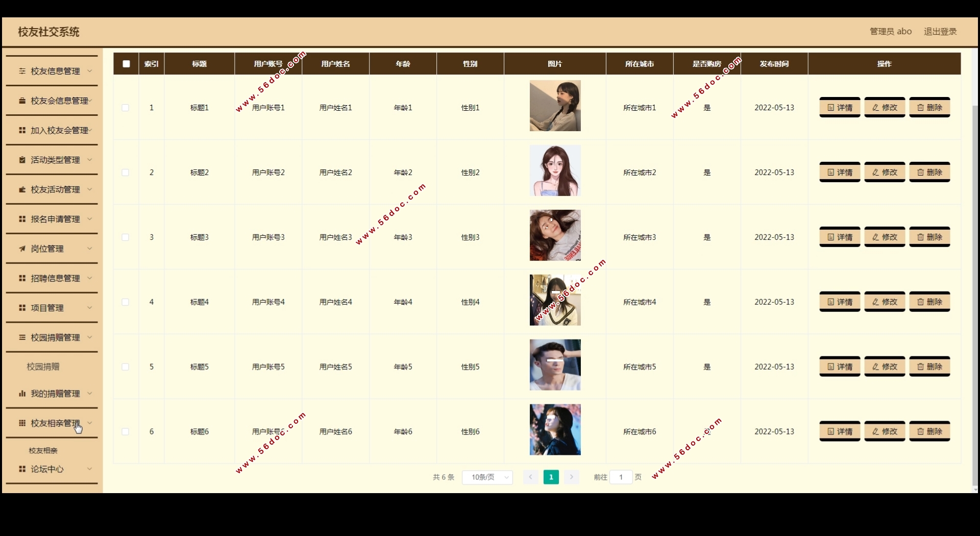
Task: Open 校友会信息管理 menu
Action: (52, 101)
